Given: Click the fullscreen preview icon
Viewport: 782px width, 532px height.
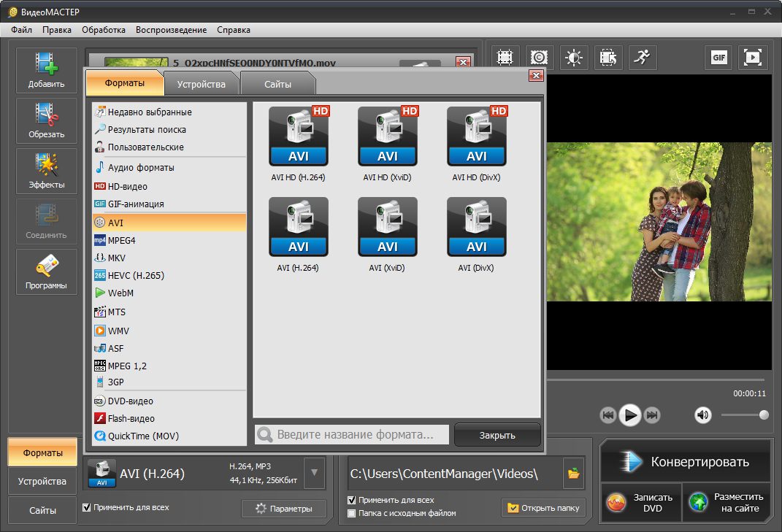Looking at the screenshot, I should point(753,58).
